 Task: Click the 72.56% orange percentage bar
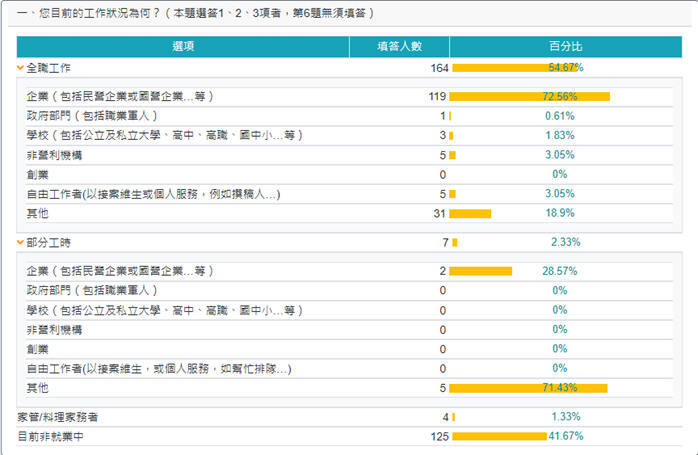coord(529,96)
